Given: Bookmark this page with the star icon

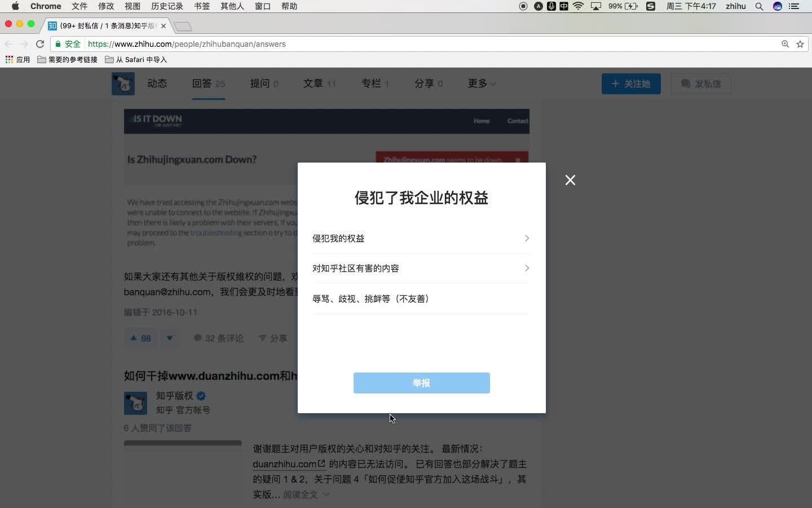Looking at the screenshot, I should point(800,44).
